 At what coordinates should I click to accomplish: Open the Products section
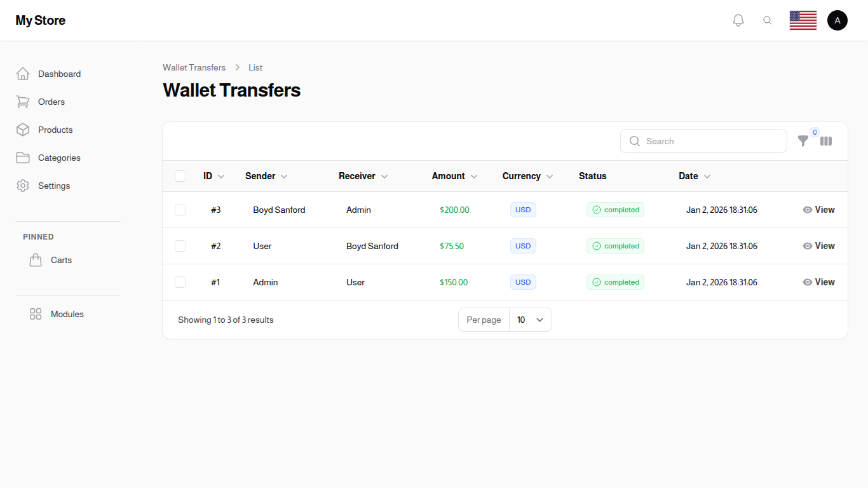[56, 130]
